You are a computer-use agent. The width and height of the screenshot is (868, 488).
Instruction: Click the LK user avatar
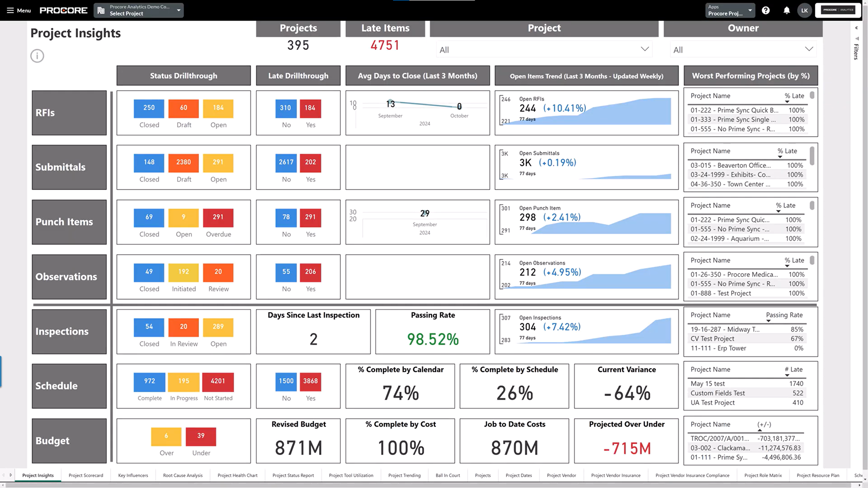pos(804,10)
